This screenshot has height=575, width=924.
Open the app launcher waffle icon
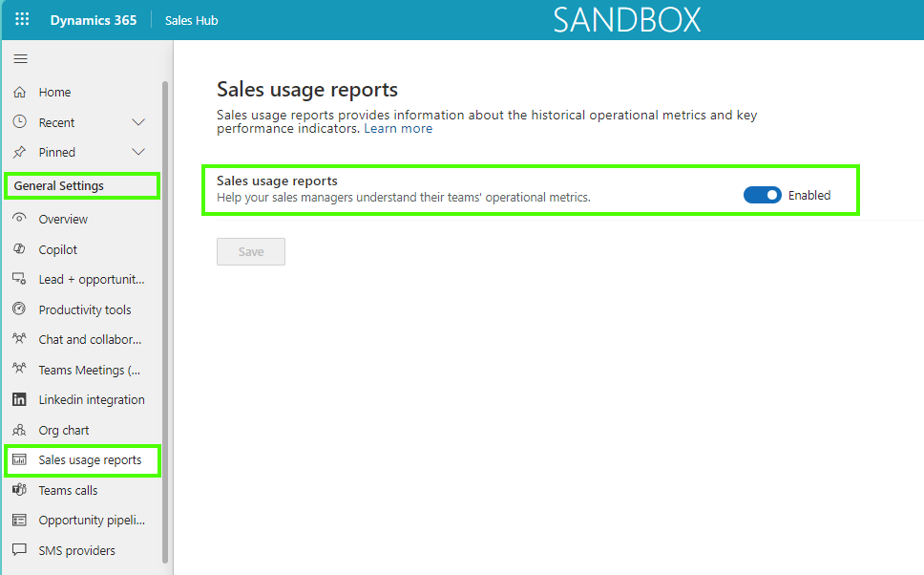[x=22, y=19]
